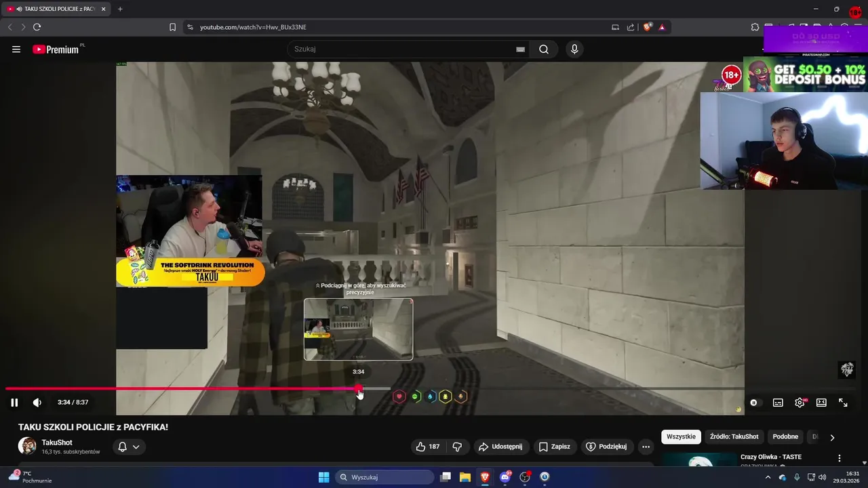Show more filter chips arrow
868x488 pixels.
832,437
